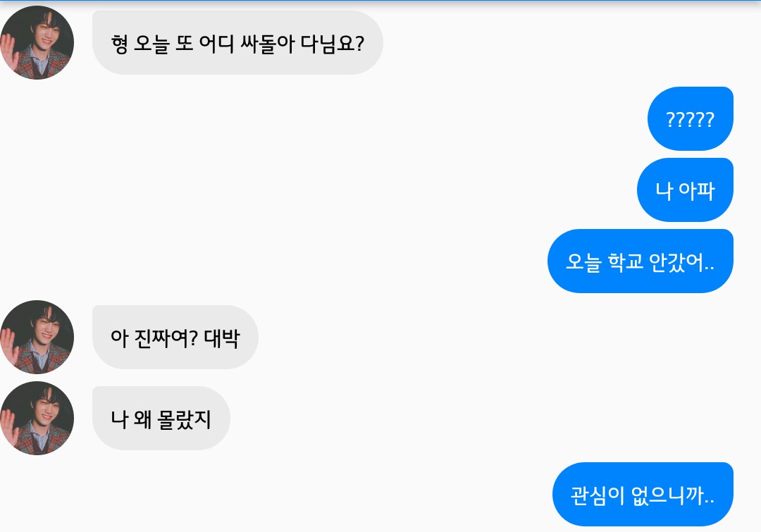Click the gray '아 진짜여? 대박' bubble

[175, 338]
